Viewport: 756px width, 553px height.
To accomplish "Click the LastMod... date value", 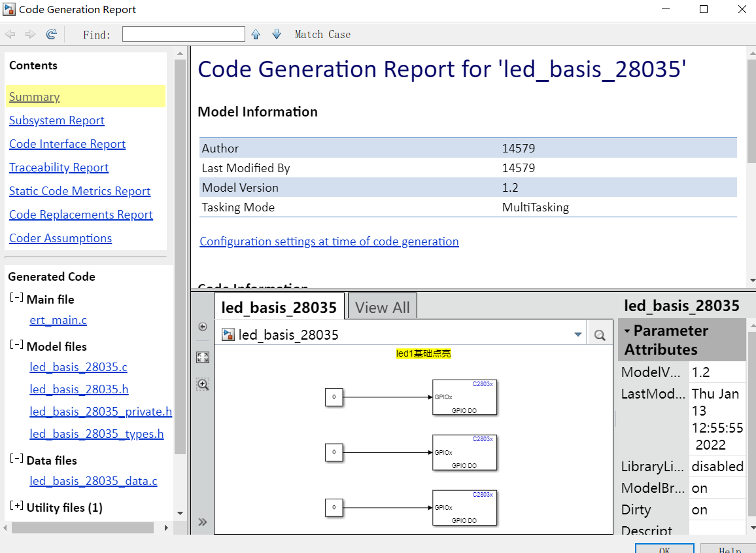I will point(717,419).
